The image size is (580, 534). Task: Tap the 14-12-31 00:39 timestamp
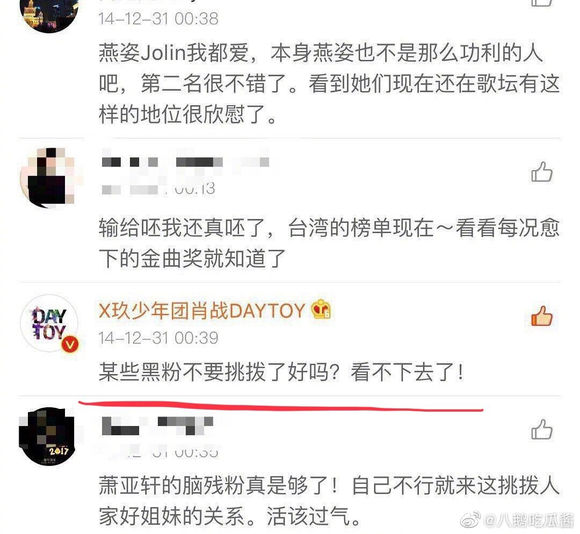tap(158, 338)
